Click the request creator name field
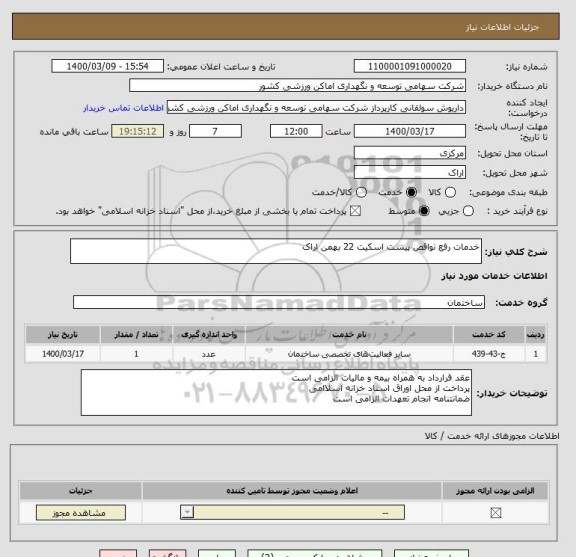 click(x=316, y=108)
